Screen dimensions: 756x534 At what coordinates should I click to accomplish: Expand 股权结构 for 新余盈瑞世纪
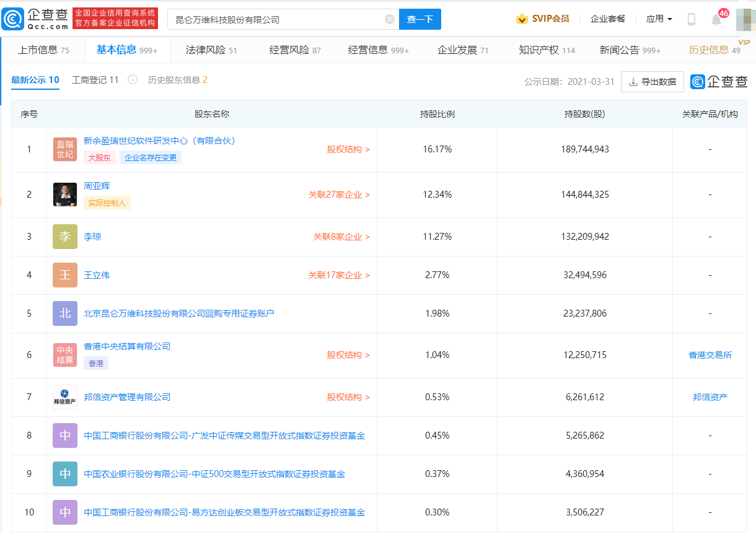[x=348, y=149]
